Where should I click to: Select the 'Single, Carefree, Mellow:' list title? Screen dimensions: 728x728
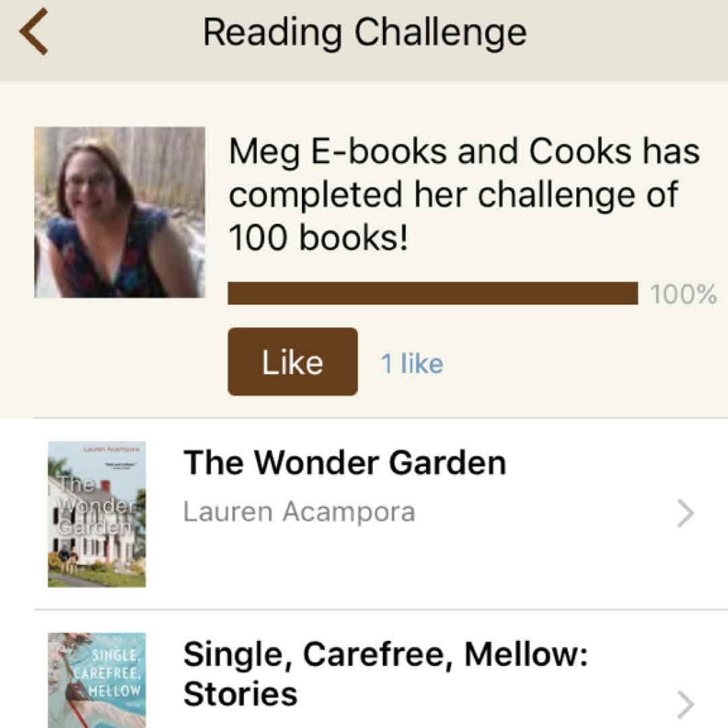coord(386,654)
